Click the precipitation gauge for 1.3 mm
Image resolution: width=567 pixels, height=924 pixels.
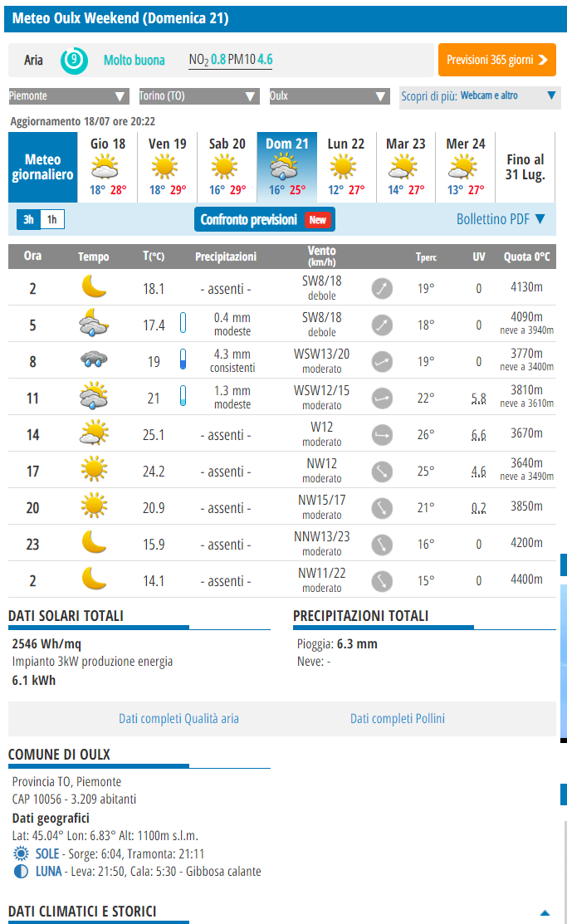click(x=183, y=396)
